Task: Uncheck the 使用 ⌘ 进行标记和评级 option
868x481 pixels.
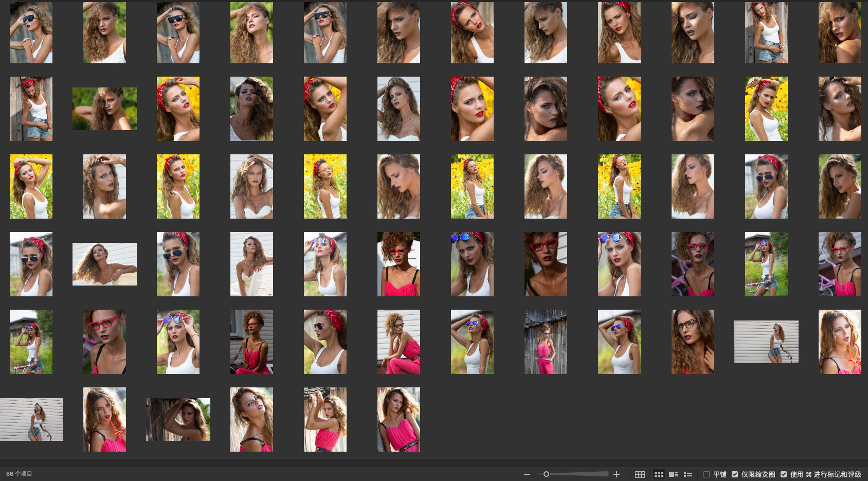Action: click(x=784, y=474)
